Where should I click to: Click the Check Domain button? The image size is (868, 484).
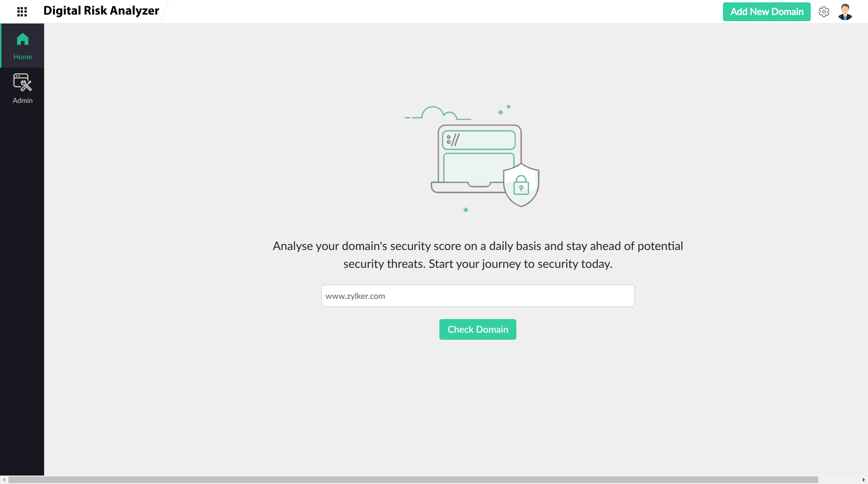478,329
